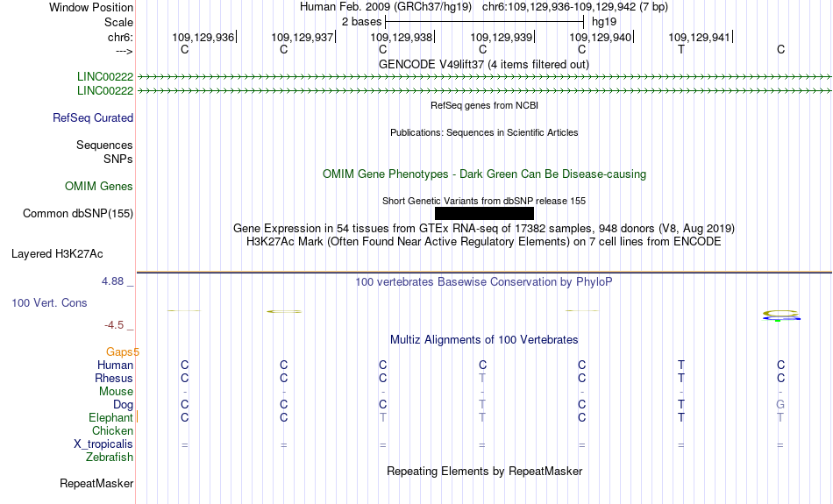Click the black dbSNP variant block

click(485, 214)
